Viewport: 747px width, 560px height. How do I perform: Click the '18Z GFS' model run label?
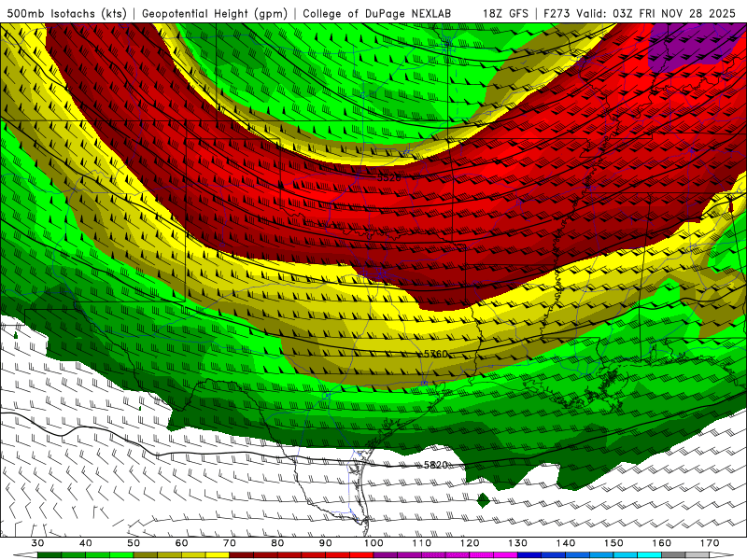point(505,13)
